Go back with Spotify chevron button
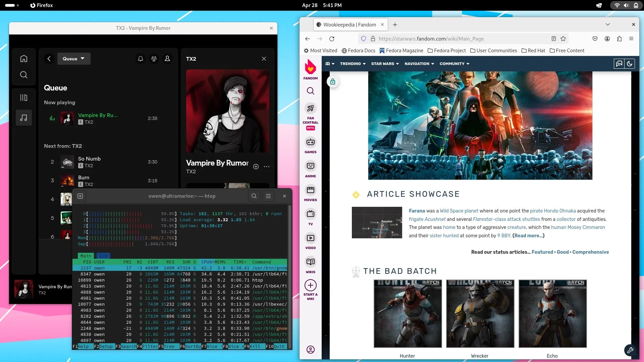 pyautogui.click(x=49, y=59)
